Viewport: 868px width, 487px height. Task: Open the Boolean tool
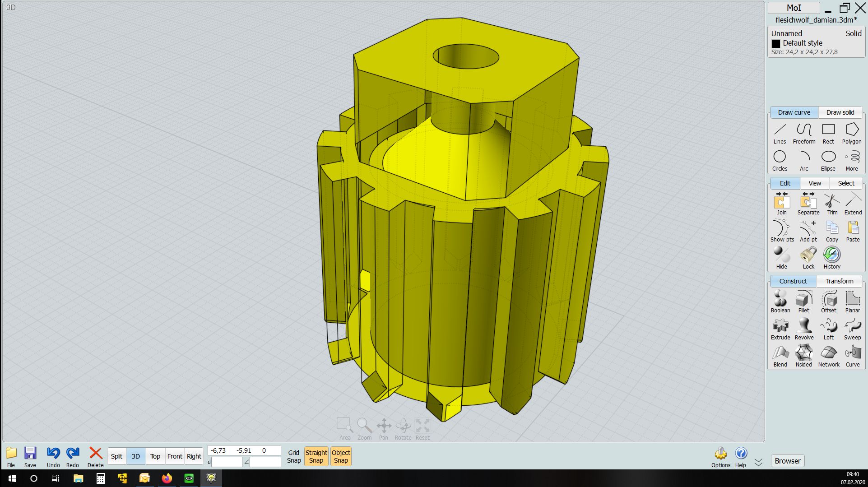[x=780, y=302]
